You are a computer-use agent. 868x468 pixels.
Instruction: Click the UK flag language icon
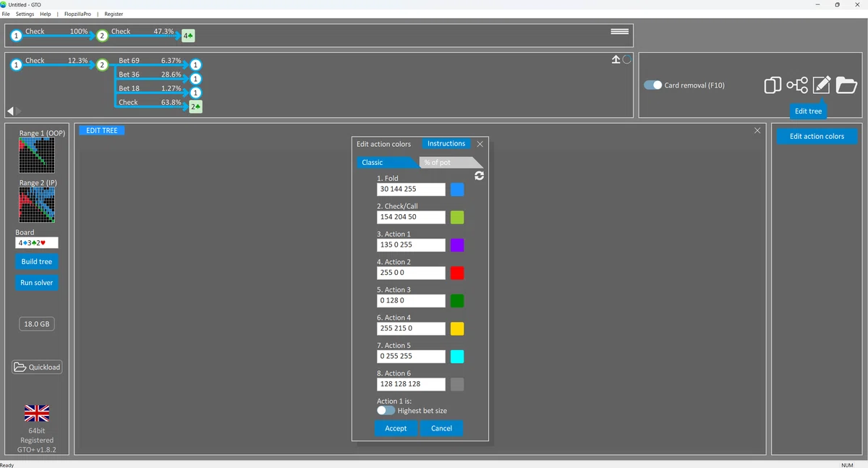point(37,414)
